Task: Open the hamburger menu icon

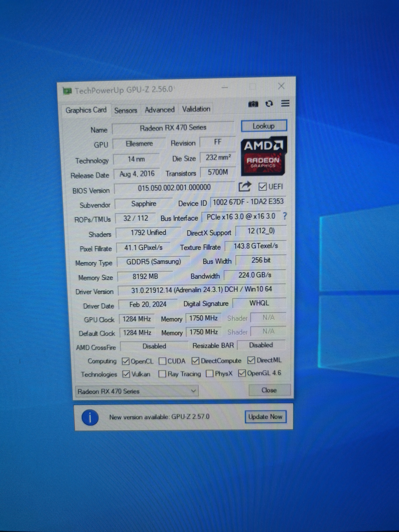Action: point(285,103)
